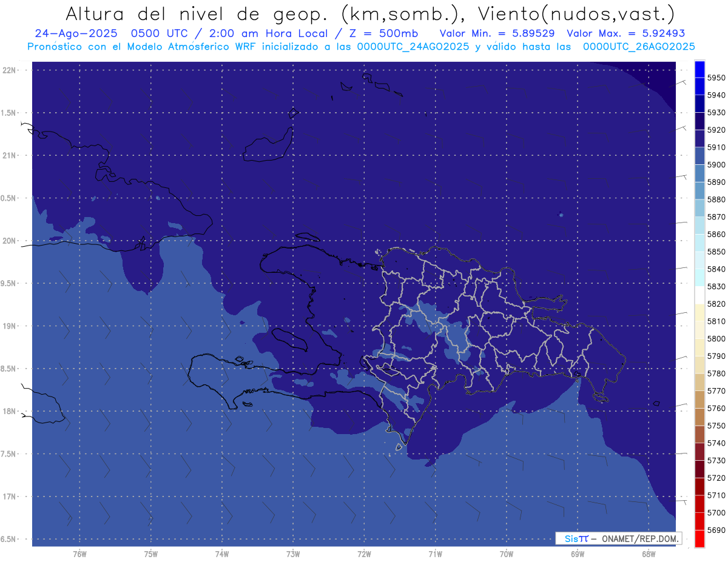Click the legend color swatch between 5900 and 5910

(699, 156)
